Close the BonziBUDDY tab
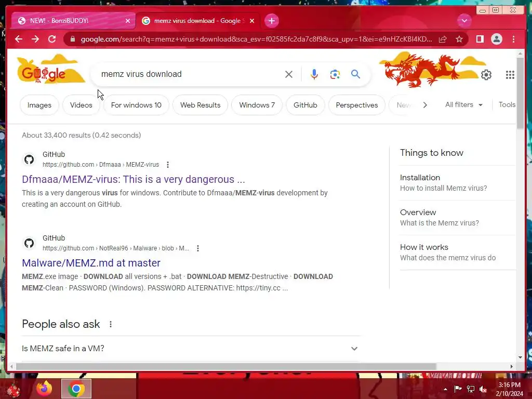532x399 pixels. click(x=128, y=21)
